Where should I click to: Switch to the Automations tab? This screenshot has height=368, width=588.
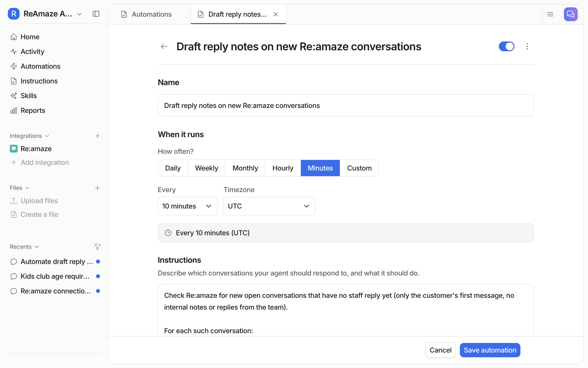149,14
